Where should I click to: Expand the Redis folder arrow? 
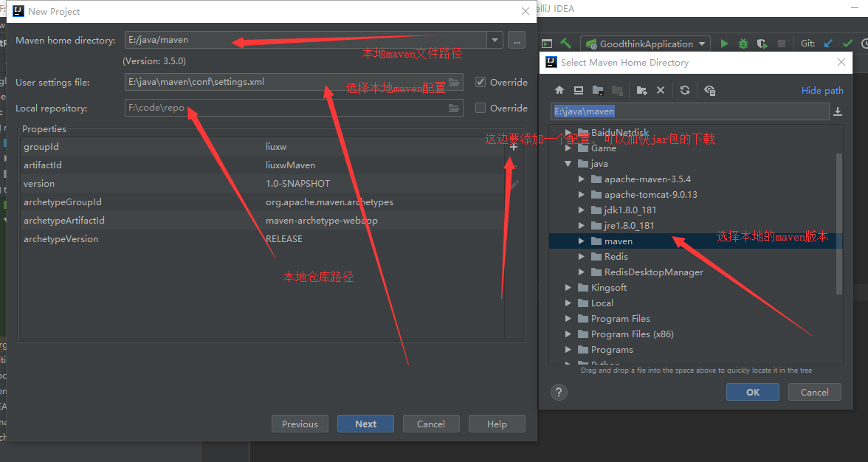click(x=582, y=257)
